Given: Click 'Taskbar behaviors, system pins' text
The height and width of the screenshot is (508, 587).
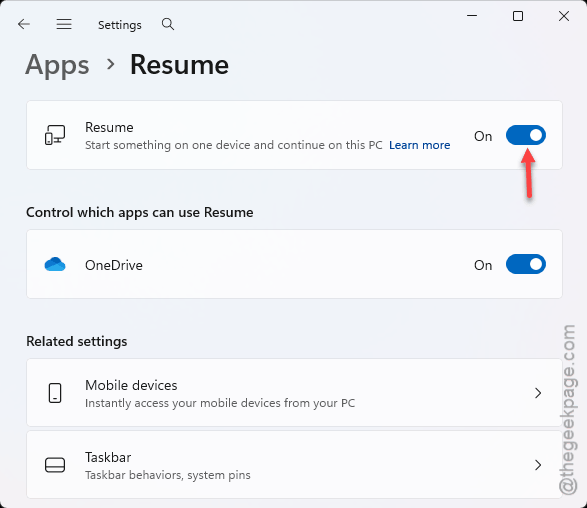Looking at the screenshot, I should (x=168, y=475).
